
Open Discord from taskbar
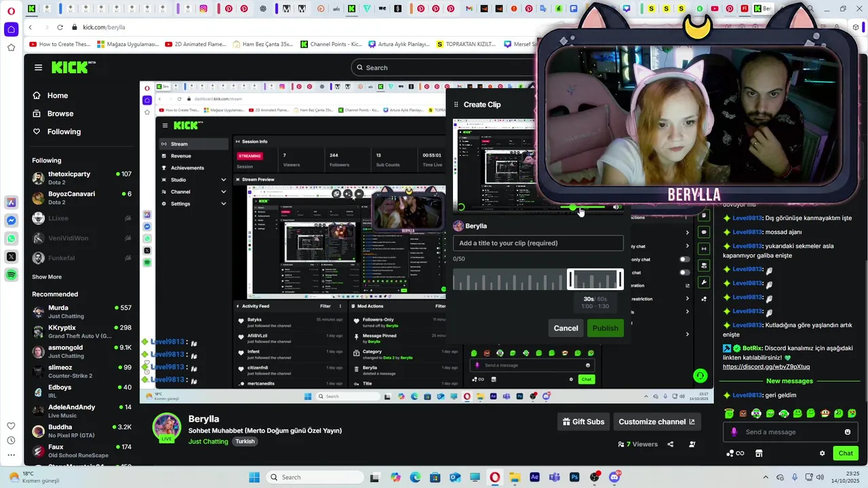[614, 477]
